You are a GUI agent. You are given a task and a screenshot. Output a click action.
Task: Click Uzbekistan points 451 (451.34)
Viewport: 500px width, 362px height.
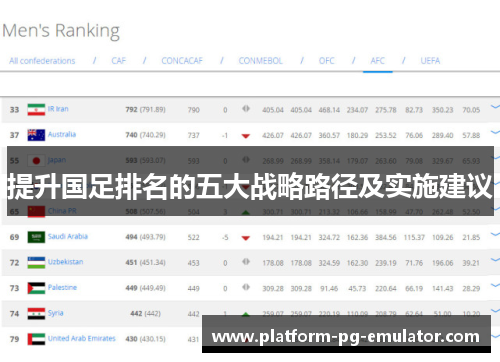click(x=145, y=263)
